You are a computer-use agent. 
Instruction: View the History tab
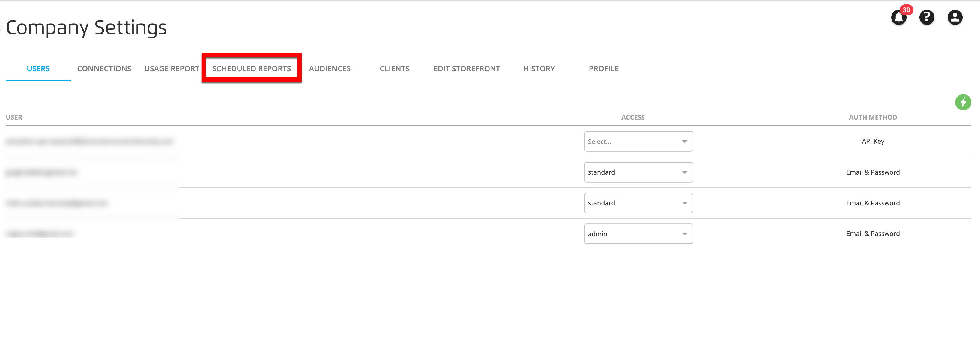coord(539,69)
